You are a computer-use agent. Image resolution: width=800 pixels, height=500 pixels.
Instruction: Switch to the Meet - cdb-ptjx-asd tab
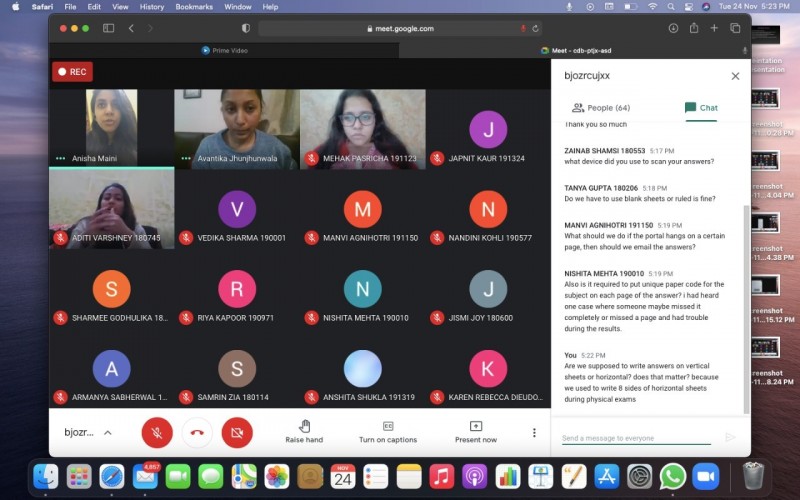576,51
